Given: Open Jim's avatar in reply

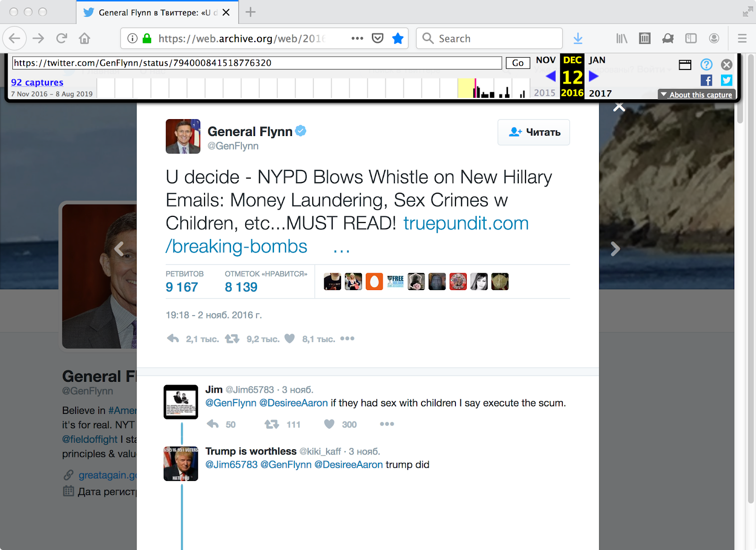Looking at the screenshot, I should (x=181, y=402).
